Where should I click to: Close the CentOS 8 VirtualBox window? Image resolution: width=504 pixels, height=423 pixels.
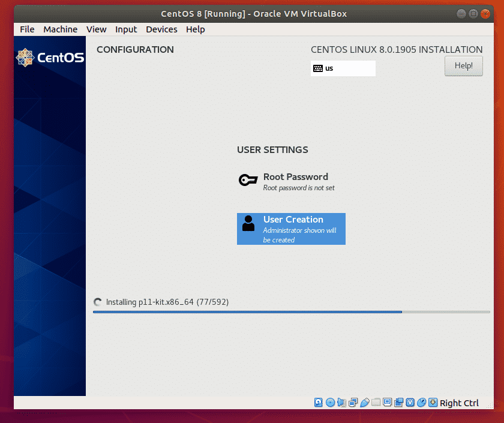coord(485,13)
